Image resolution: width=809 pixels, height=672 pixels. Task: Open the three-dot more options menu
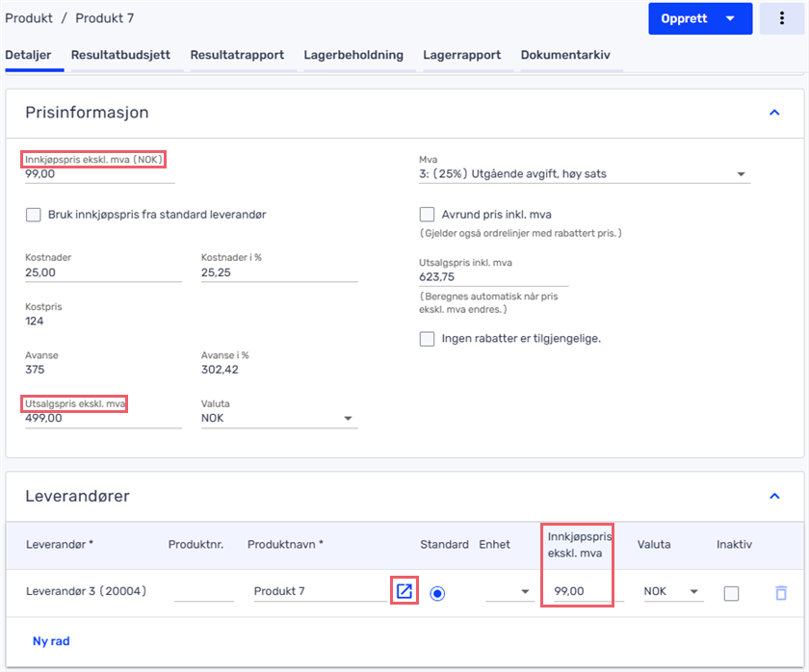pos(782,18)
